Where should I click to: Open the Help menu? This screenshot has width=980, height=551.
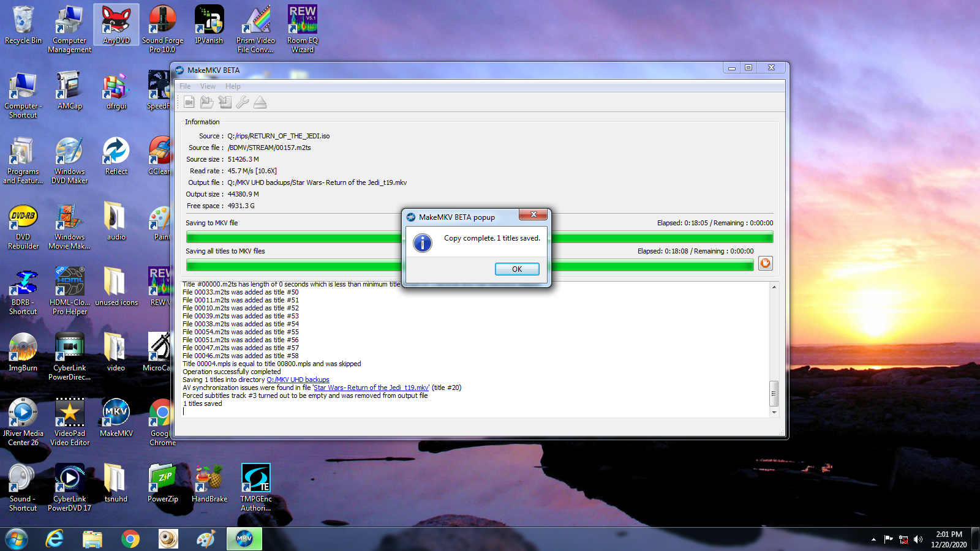coord(233,86)
